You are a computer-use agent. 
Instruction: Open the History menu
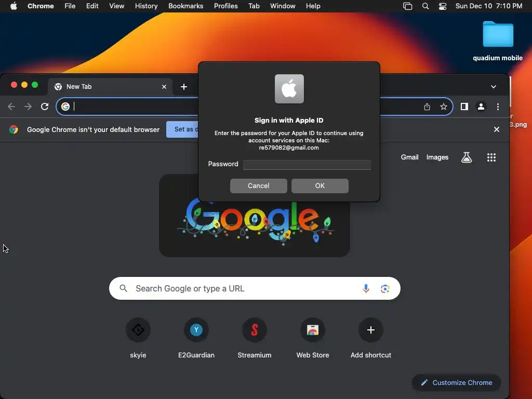[146, 6]
